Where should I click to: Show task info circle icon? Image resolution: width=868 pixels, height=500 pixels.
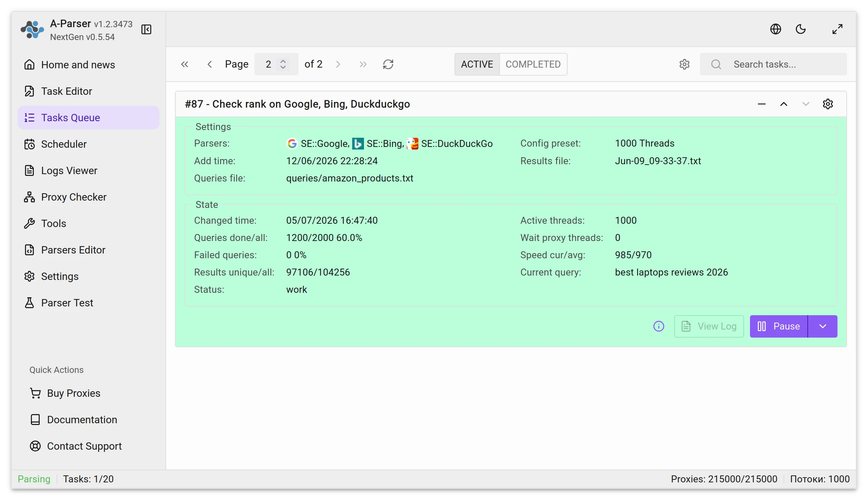[x=659, y=326]
